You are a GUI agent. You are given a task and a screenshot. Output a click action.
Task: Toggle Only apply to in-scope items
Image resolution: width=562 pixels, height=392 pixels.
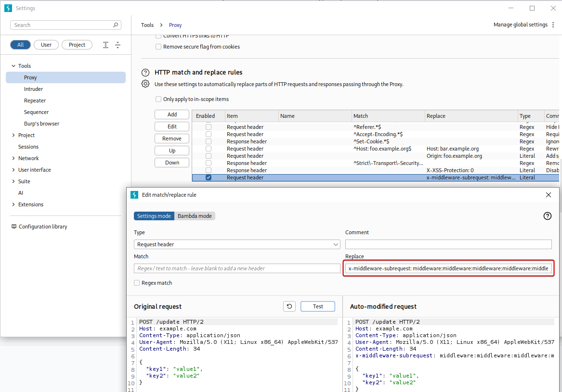[158, 99]
